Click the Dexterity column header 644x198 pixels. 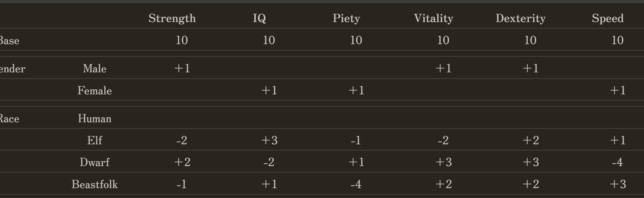pyautogui.click(x=521, y=19)
